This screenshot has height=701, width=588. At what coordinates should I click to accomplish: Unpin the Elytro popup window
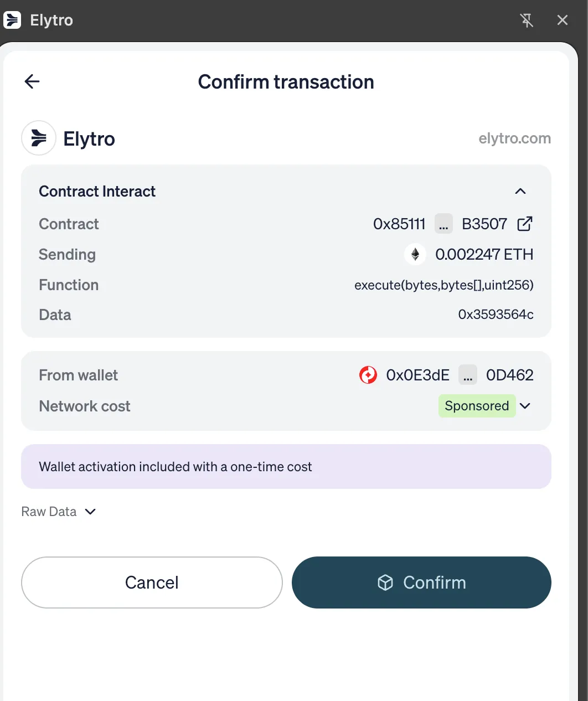[527, 20]
